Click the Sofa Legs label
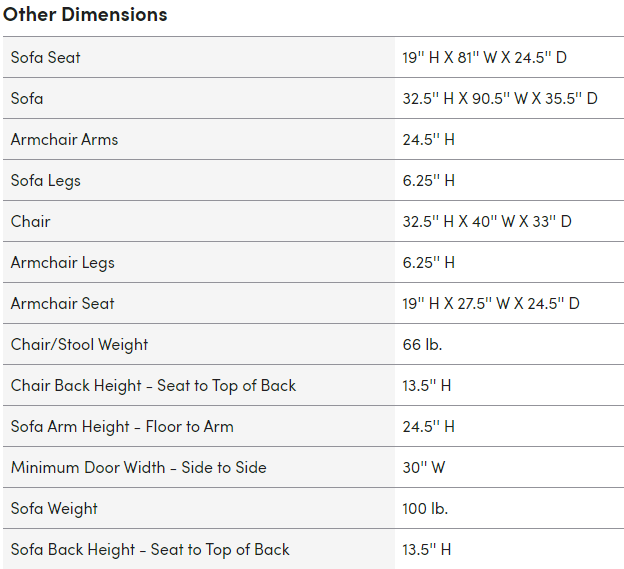 click(46, 181)
